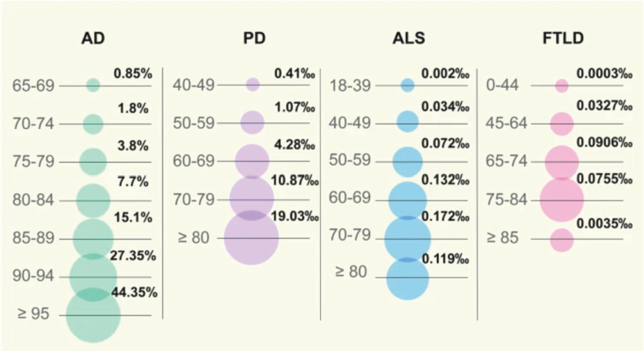Select the green AD bubble for ≥ 95
The width and height of the screenshot is (644, 351).
93,315
